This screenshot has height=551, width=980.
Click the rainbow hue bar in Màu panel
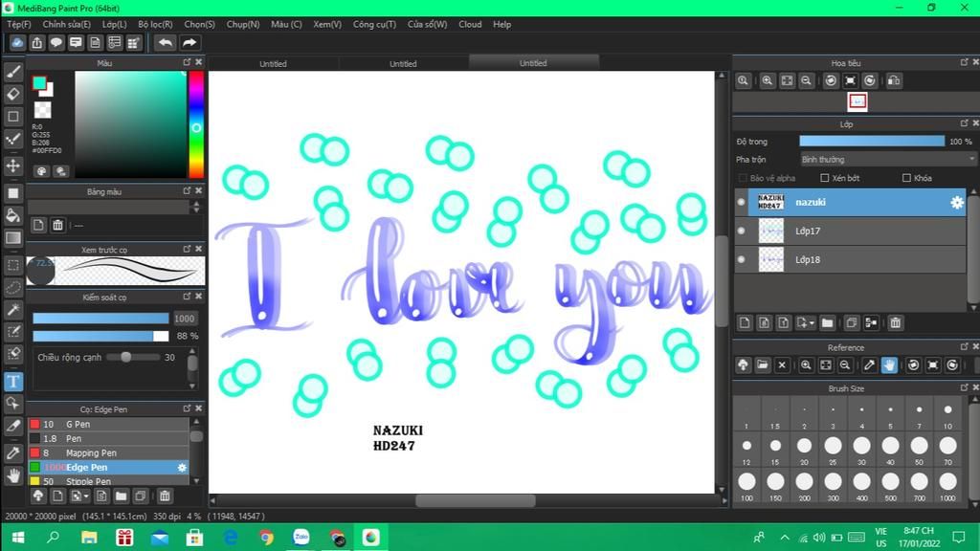pyautogui.click(x=196, y=124)
